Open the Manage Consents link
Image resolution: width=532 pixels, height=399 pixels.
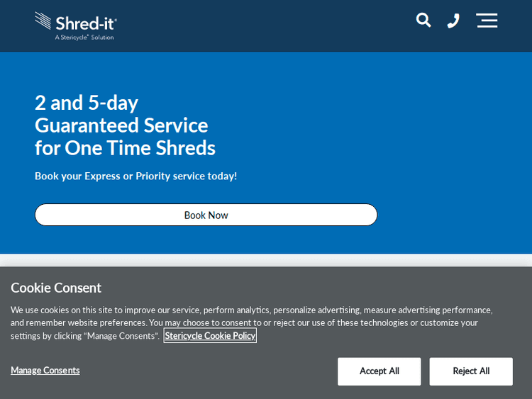45,370
